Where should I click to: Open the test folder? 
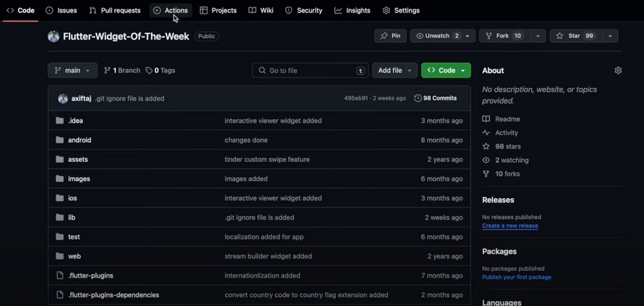tap(74, 237)
